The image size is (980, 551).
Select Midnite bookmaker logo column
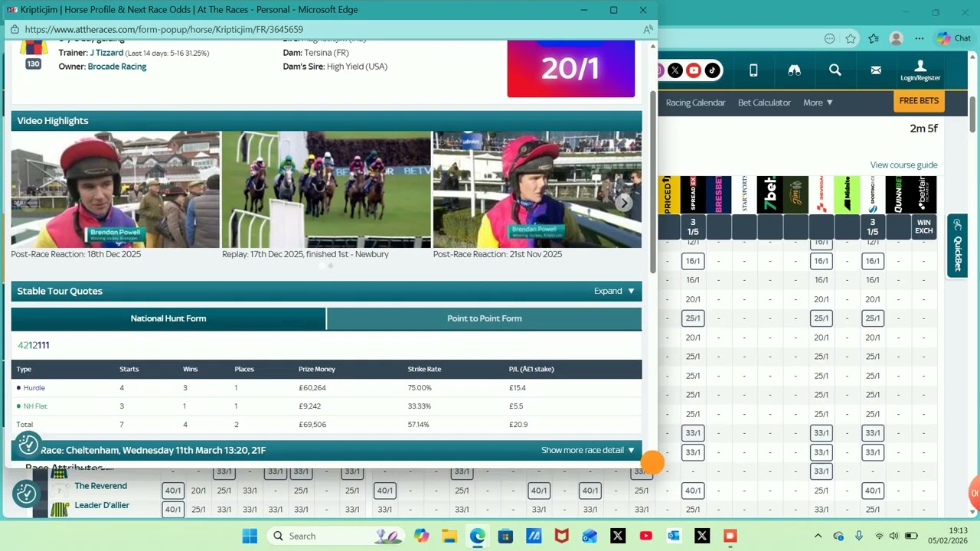[847, 195]
